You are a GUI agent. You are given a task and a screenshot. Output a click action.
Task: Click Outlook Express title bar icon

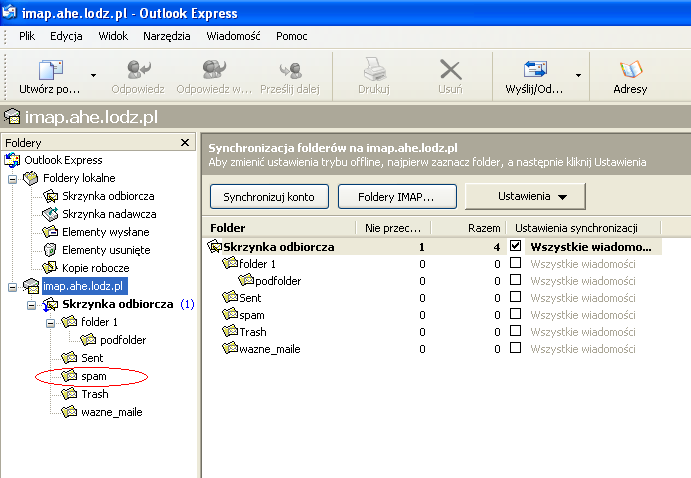pos(9,12)
